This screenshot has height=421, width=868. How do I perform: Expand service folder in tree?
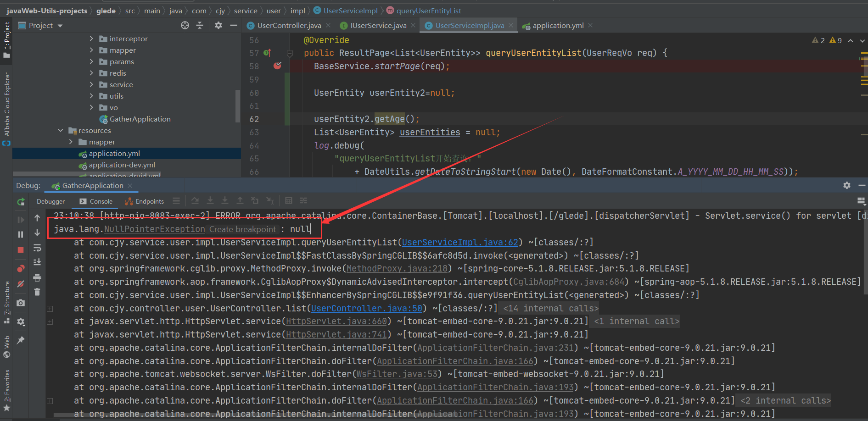coord(91,84)
